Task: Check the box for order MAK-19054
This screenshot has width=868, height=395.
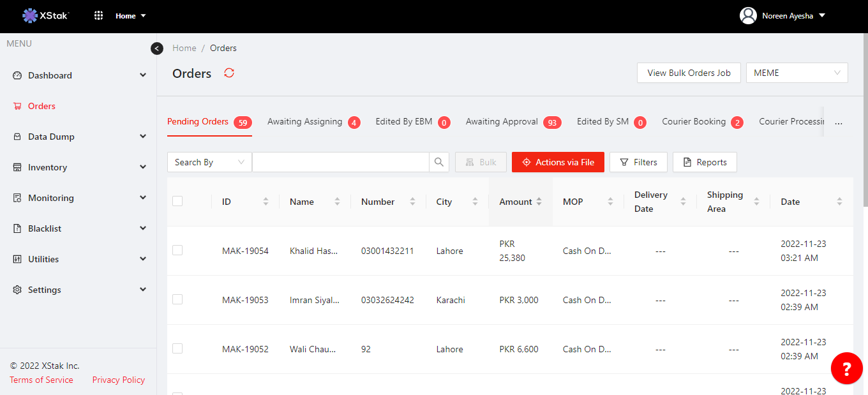Action: (177, 250)
